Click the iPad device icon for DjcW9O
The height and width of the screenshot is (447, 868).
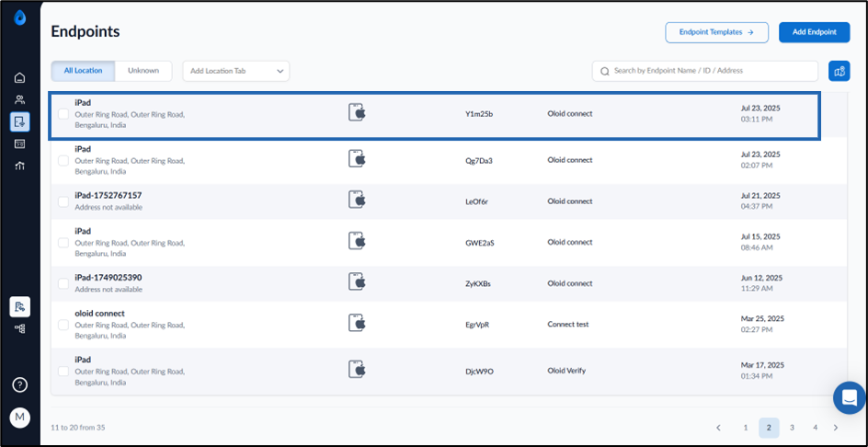tap(357, 369)
